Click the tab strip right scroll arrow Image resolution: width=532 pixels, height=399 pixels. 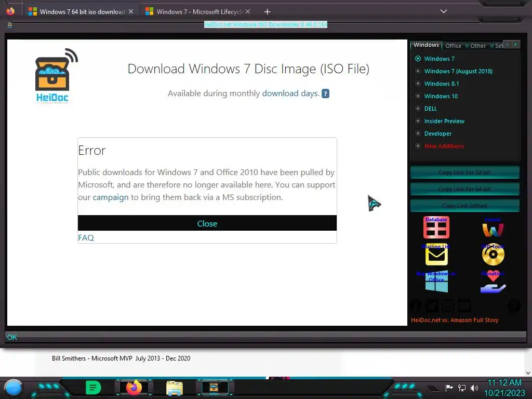515,45
